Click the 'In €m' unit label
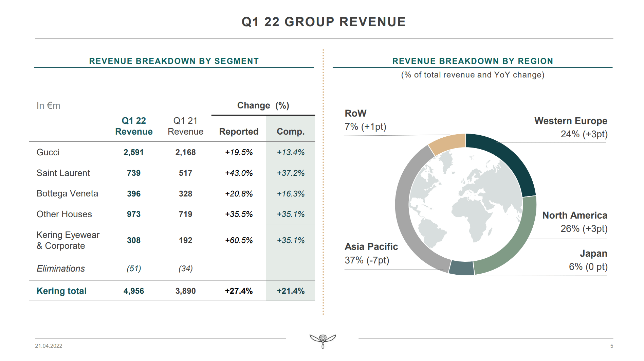644x361 pixels. click(48, 106)
